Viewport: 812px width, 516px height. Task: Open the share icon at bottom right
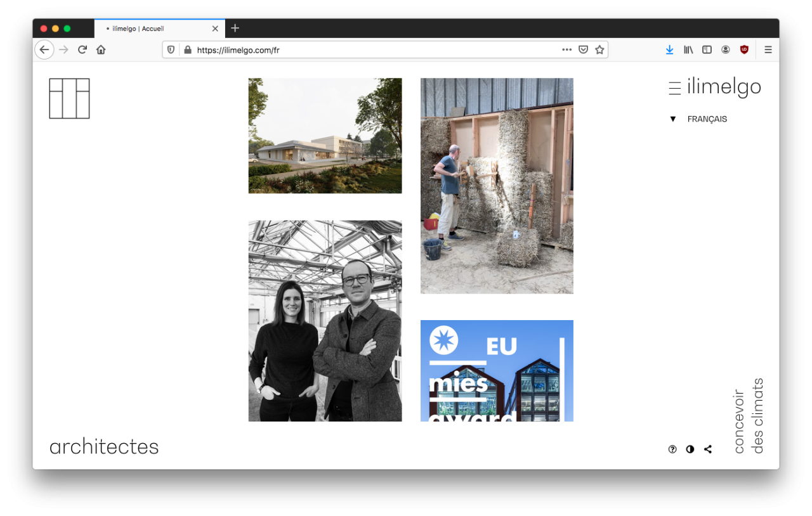(x=708, y=449)
